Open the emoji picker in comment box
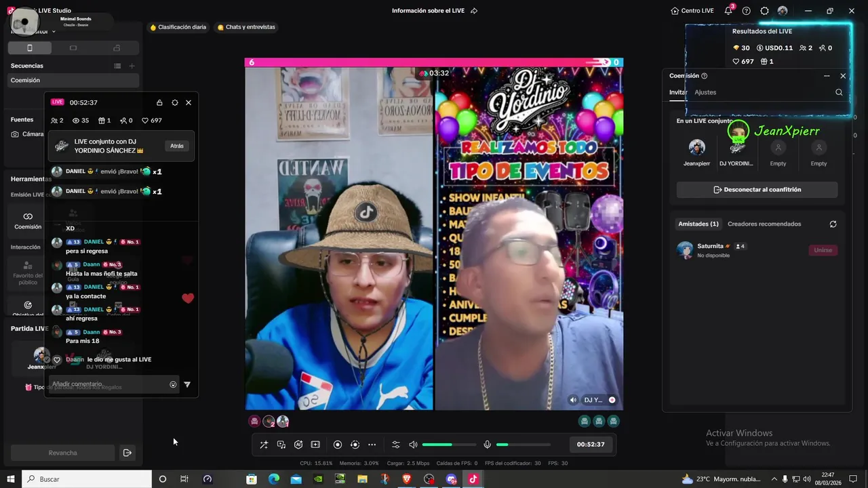868x488 pixels. coord(173,384)
